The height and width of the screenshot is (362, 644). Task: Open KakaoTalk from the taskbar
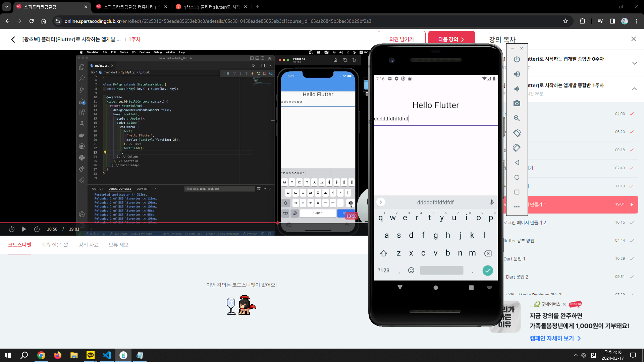coord(91,355)
